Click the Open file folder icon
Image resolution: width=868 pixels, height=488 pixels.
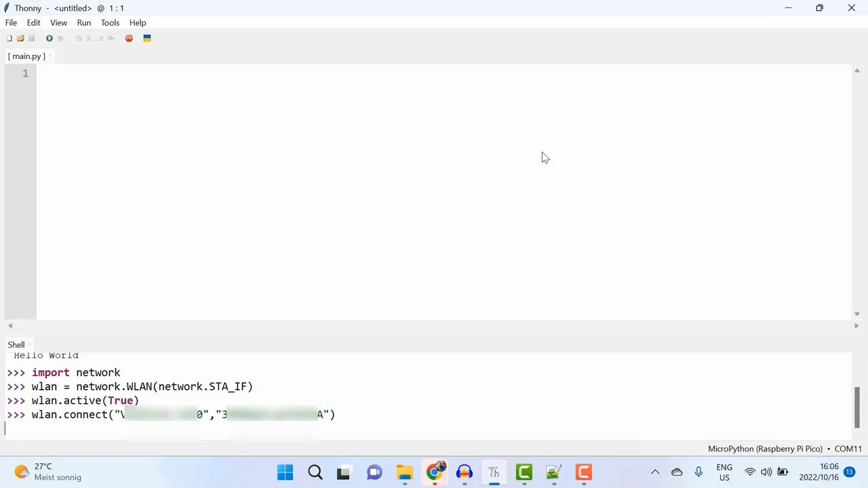pyautogui.click(x=20, y=39)
